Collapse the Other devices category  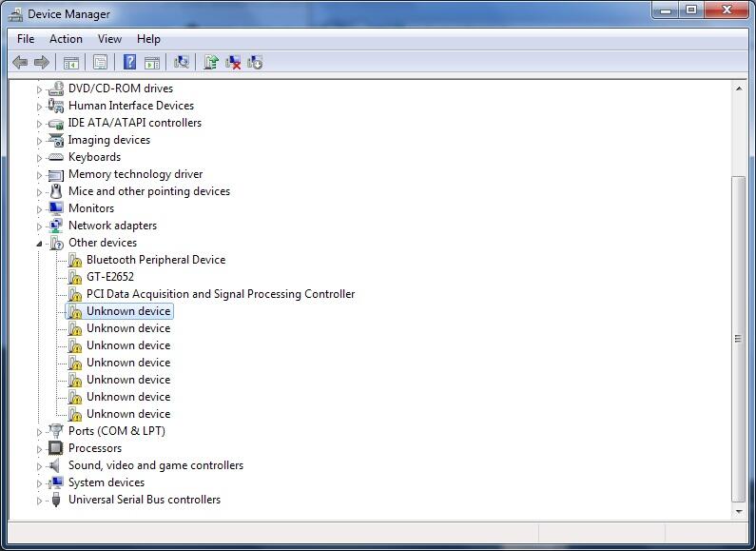pos(40,244)
